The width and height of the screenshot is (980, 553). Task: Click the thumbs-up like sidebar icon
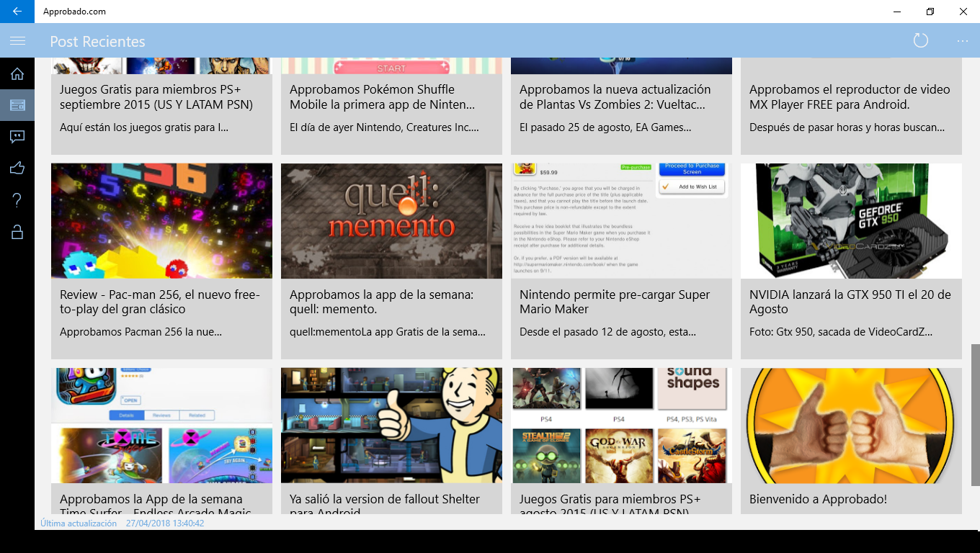click(17, 168)
